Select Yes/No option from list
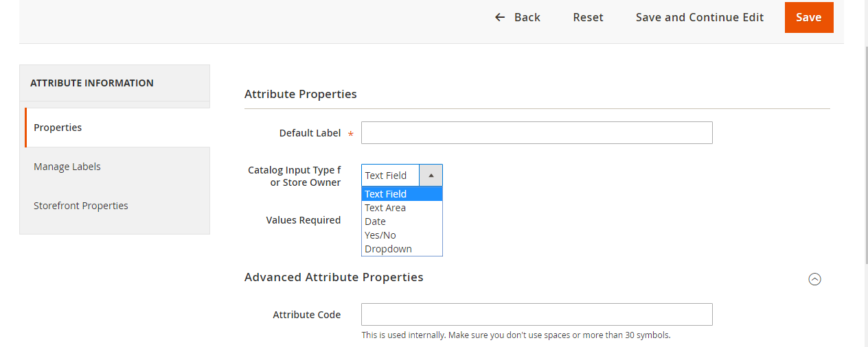868x347 pixels. tap(402, 235)
